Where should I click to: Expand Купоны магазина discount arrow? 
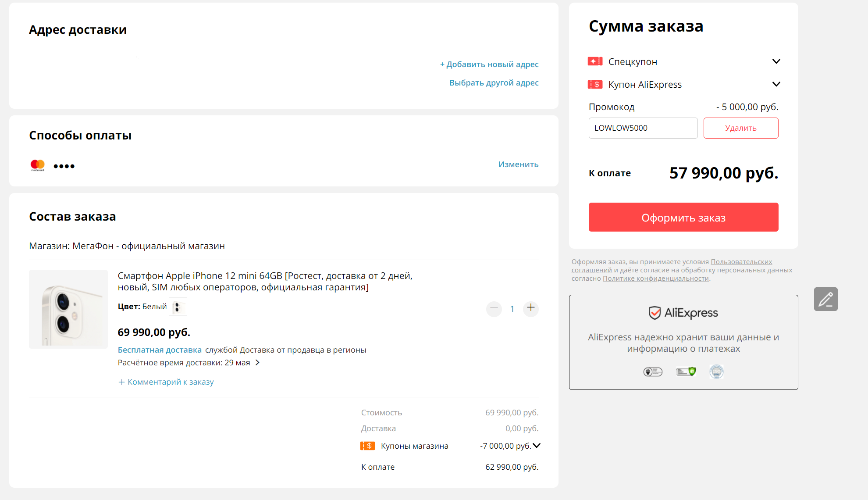[x=537, y=446]
